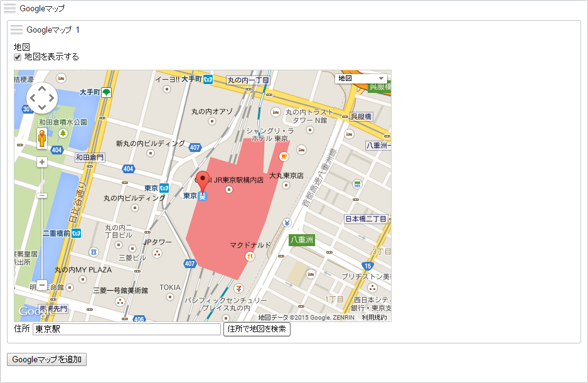Image resolution: width=588 pixels, height=383 pixels.
Task: Click the 三菱ビル map label
Action: point(132,257)
